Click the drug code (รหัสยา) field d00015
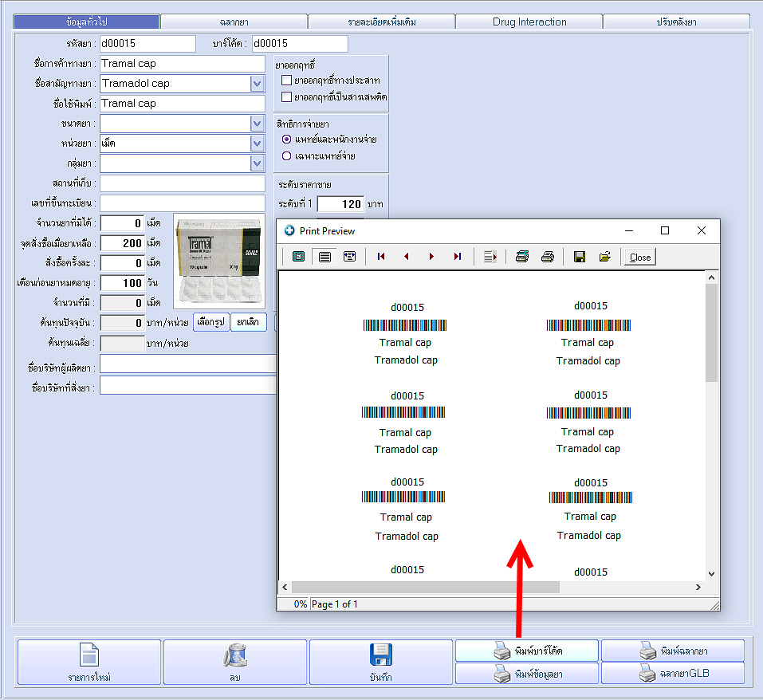Image resolution: width=763 pixels, height=700 pixels. click(x=148, y=43)
